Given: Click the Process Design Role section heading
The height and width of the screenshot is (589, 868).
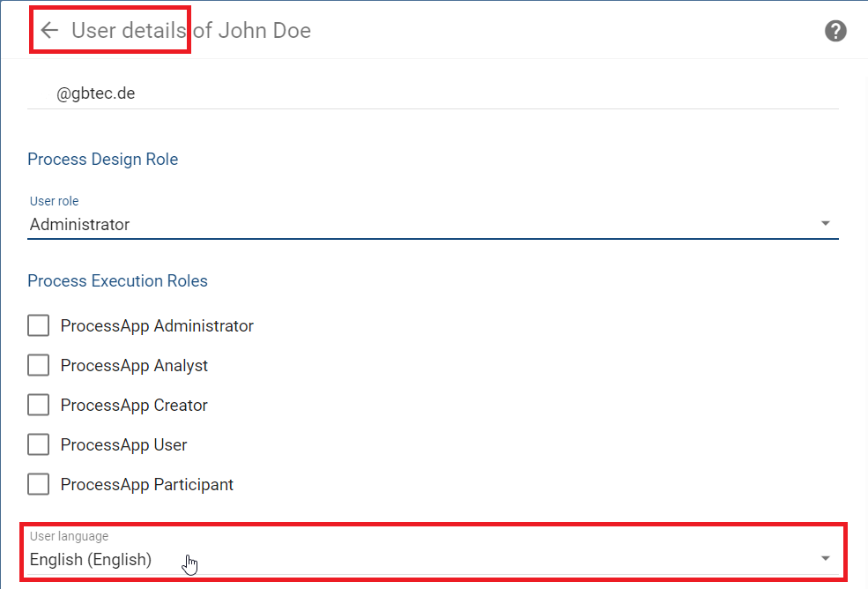Looking at the screenshot, I should 102,159.
